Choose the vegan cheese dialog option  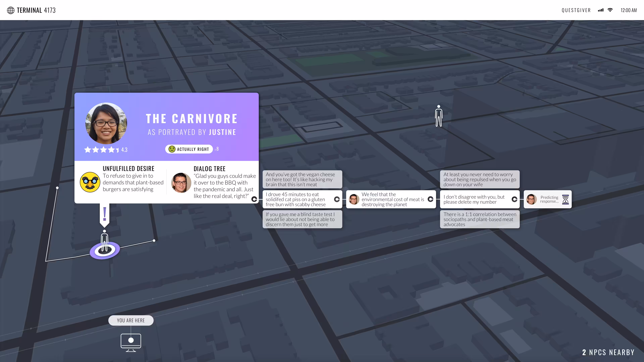[302, 179]
